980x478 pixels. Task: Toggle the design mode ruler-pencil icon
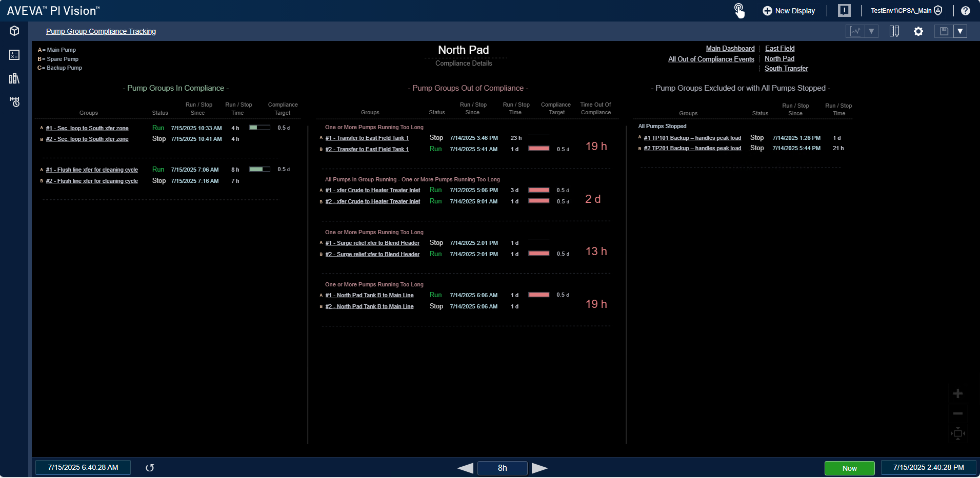coord(894,32)
